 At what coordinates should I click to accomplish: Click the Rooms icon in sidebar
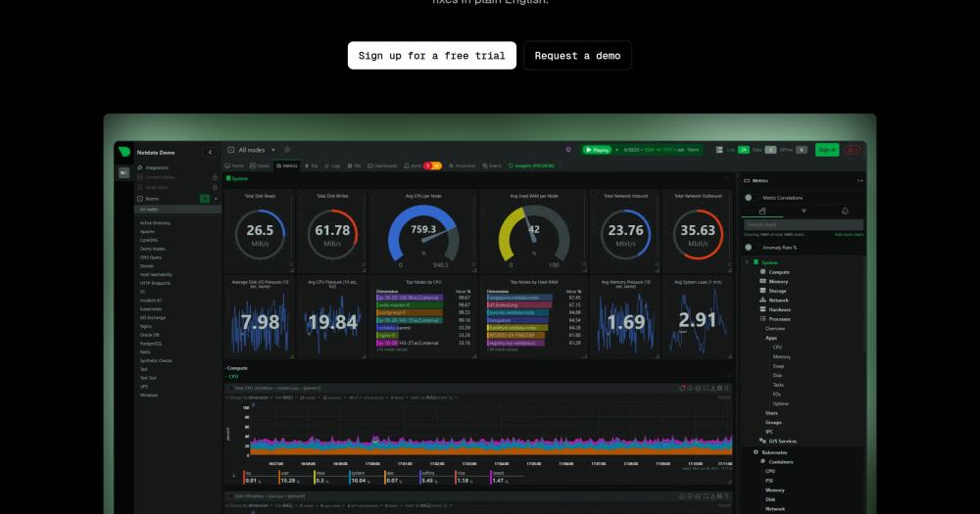click(140, 199)
